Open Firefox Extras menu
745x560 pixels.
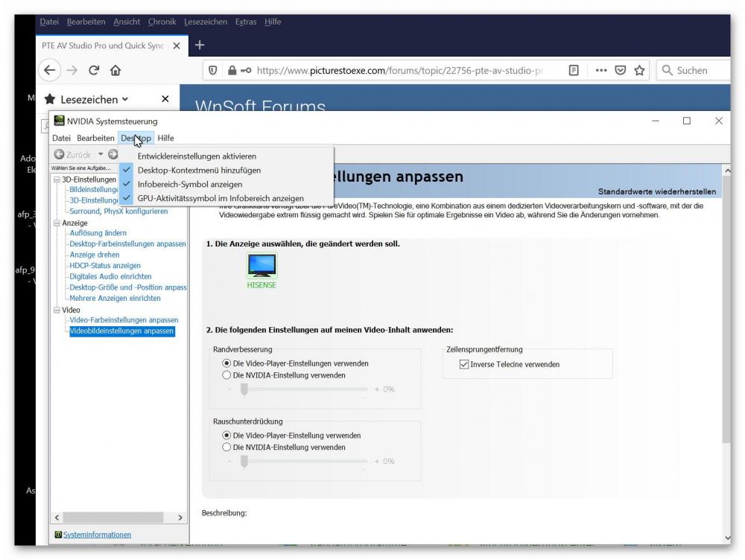(x=246, y=22)
